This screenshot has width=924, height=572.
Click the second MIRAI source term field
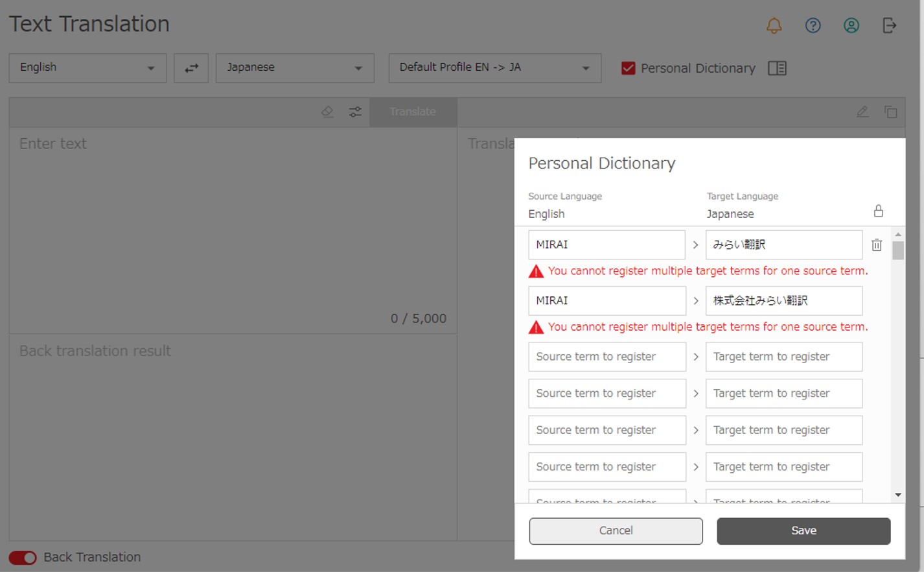tap(606, 301)
